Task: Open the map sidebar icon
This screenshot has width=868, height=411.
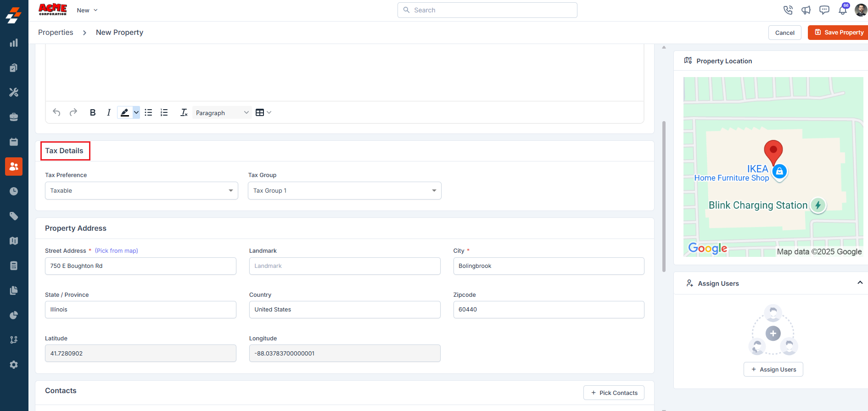Action: [x=14, y=241]
